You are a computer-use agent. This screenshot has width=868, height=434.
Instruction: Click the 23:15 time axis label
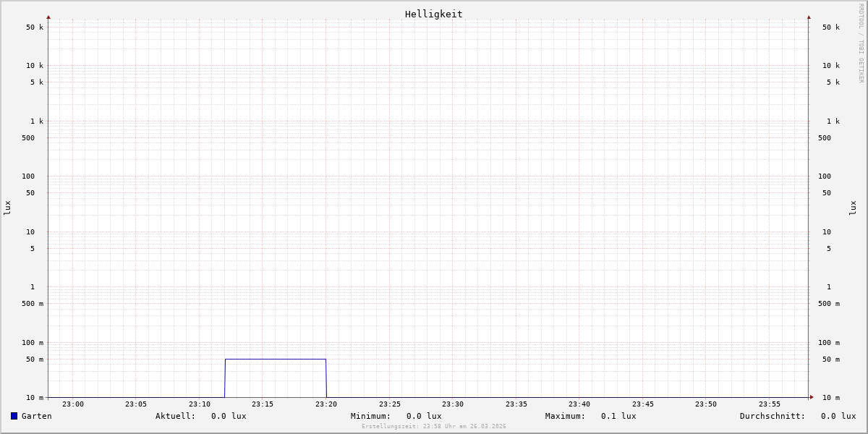263,404
